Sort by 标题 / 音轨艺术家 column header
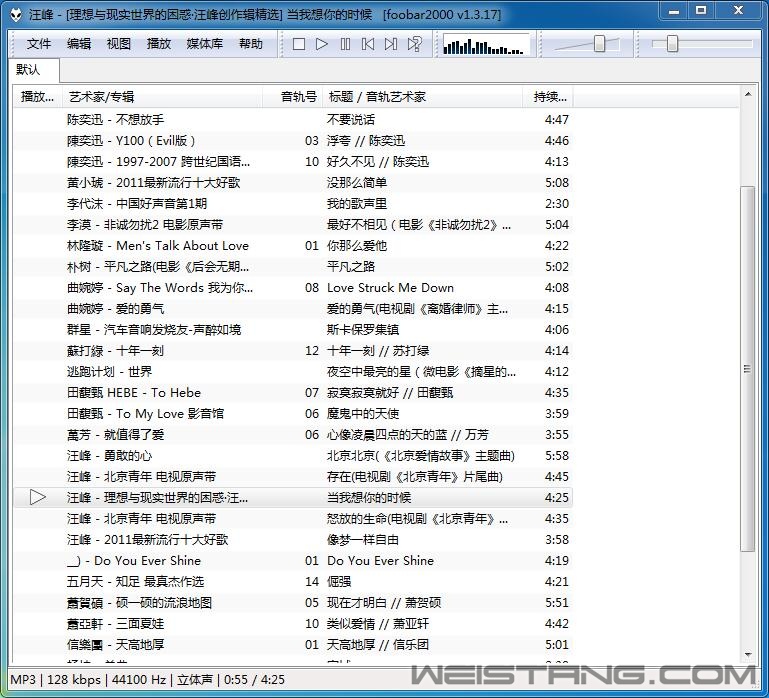769x698 pixels. [x=423, y=97]
